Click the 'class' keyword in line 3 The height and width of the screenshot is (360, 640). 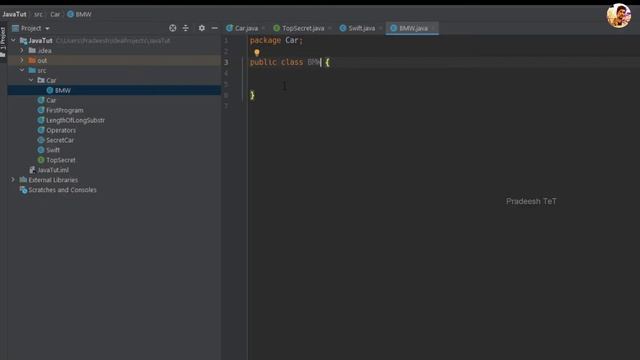click(292, 62)
